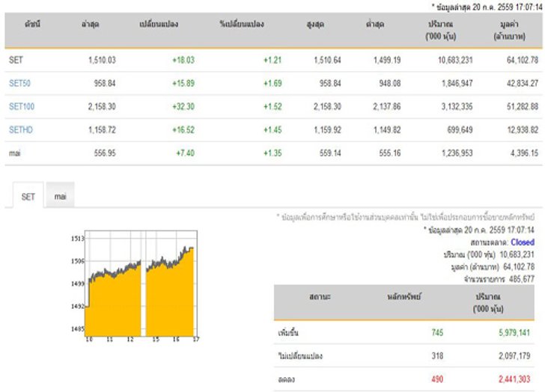Click SET low value 1,499.19
The image size is (545, 392).
coord(387,60)
